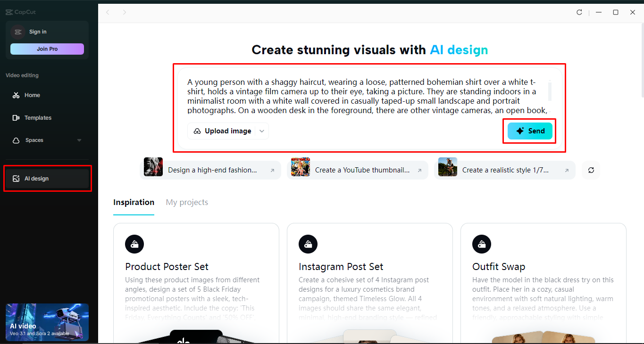Select the Inspiration tab
The width and height of the screenshot is (644, 344).
point(134,202)
